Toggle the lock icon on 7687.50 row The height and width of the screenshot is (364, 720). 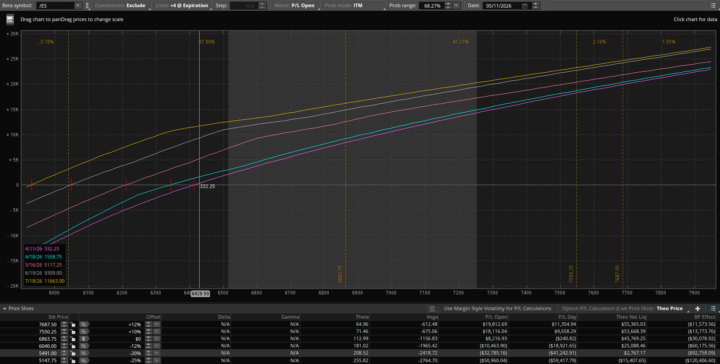(73, 324)
